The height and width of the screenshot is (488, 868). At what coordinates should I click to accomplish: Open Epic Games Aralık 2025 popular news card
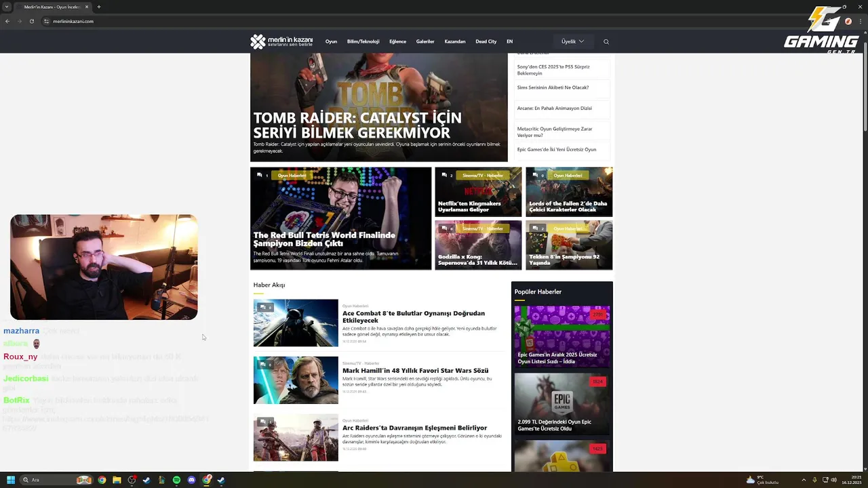(x=562, y=336)
